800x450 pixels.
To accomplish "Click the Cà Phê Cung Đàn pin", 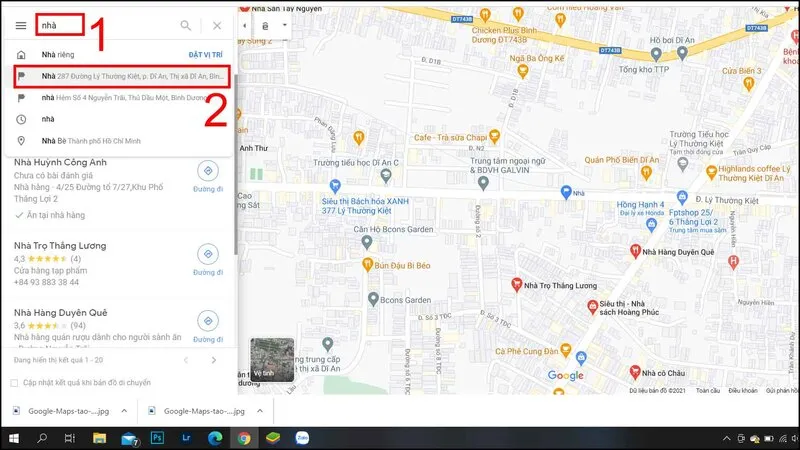I will (x=565, y=350).
